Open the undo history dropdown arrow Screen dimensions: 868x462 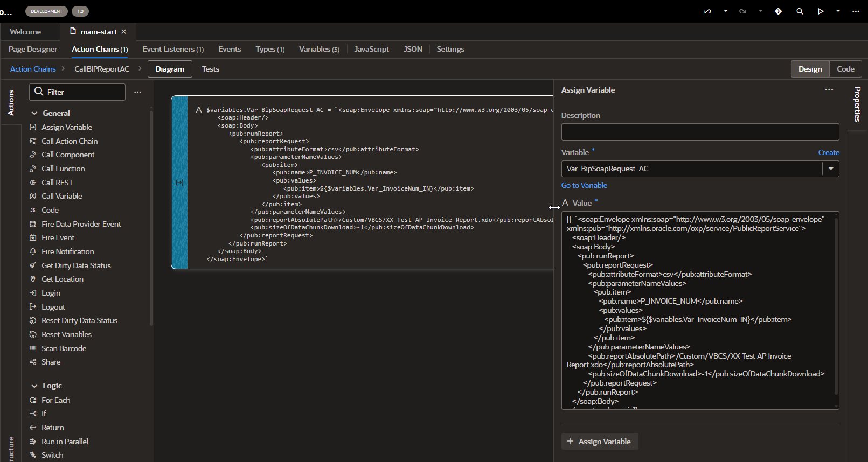[x=726, y=11]
